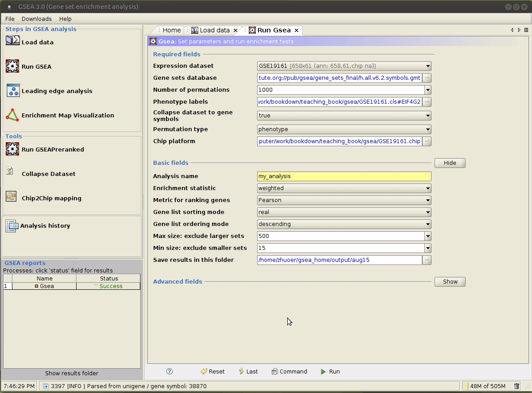Viewport: 532px width, 393px height.
Task: Click the help question mark icon
Action: 170,371
